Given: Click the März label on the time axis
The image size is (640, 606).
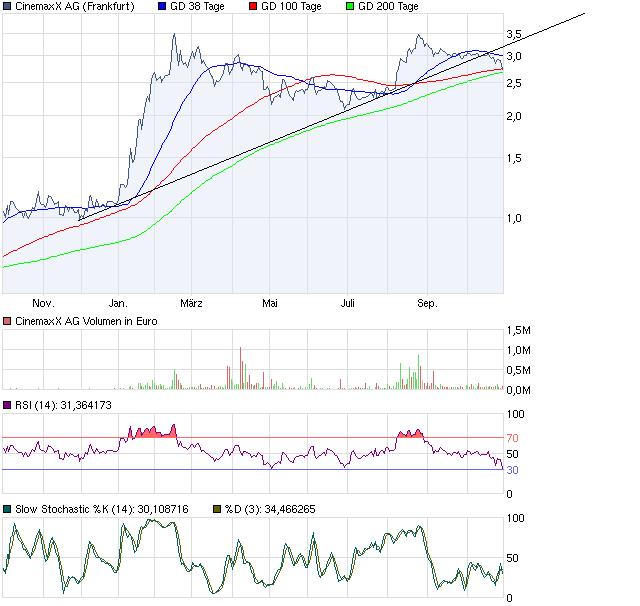Looking at the screenshot, I should click(193, 302).
